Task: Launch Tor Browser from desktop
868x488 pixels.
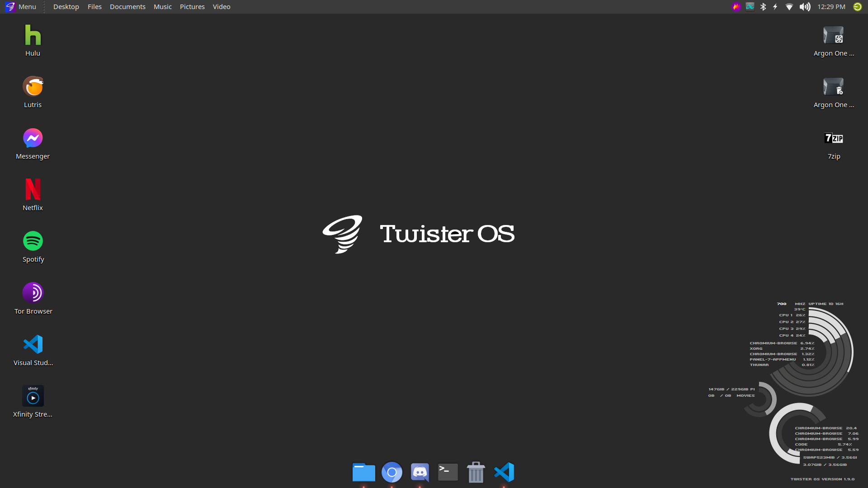Action: tap(33, 293)
